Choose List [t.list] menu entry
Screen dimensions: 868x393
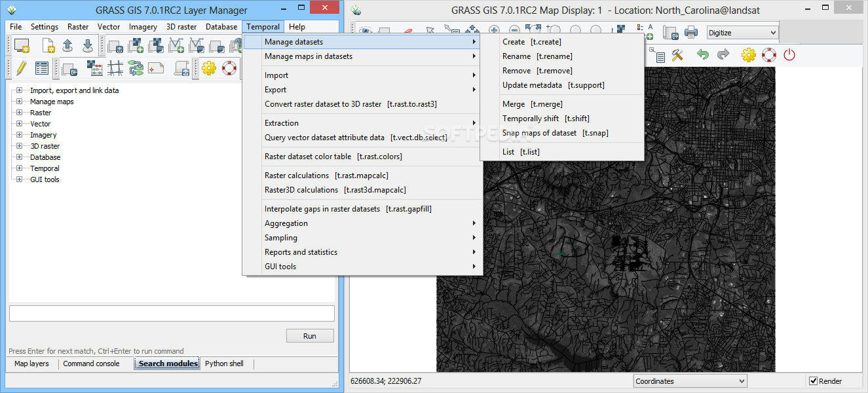tap(521, 152)
